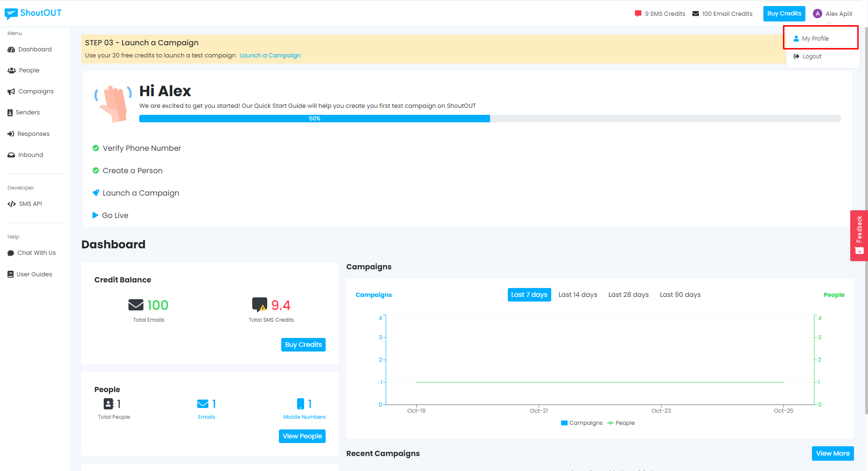This screenshot has width=868, height=471.
Task: Click the Campaigns megaphone icon
Action: click(x=11, y=91)
